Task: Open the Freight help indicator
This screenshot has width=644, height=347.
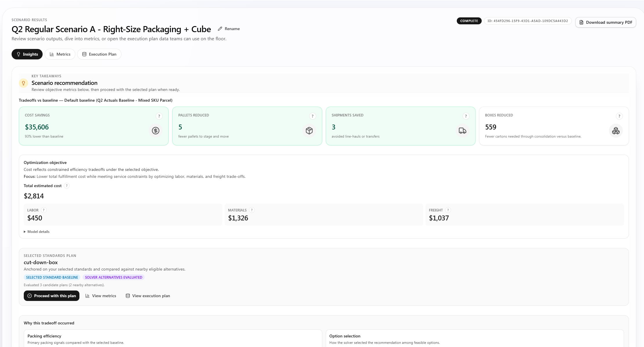Action: [448, 210]
